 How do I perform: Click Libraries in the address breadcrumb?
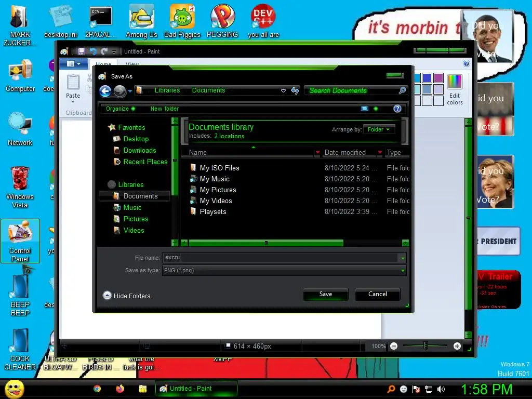pos(167,90)
